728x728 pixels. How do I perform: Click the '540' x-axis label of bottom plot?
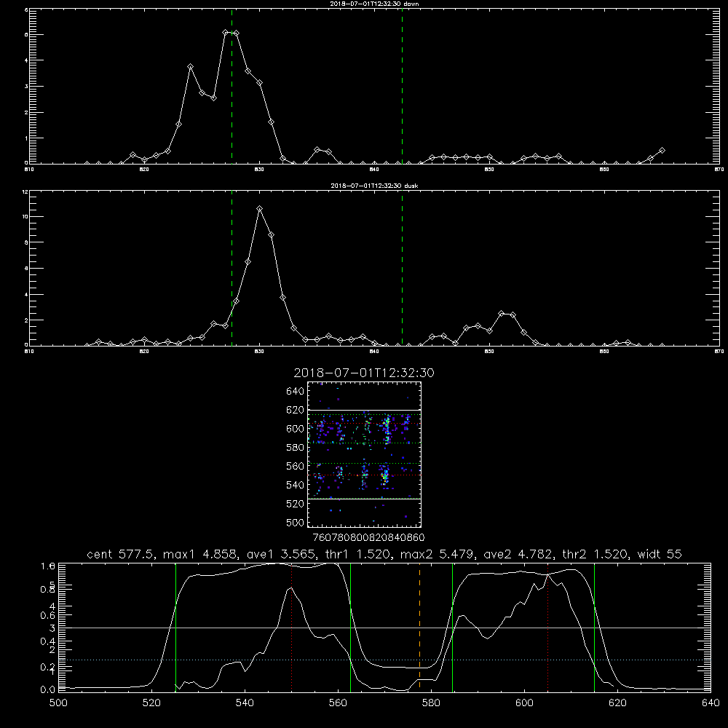click(x=245, y=703)
